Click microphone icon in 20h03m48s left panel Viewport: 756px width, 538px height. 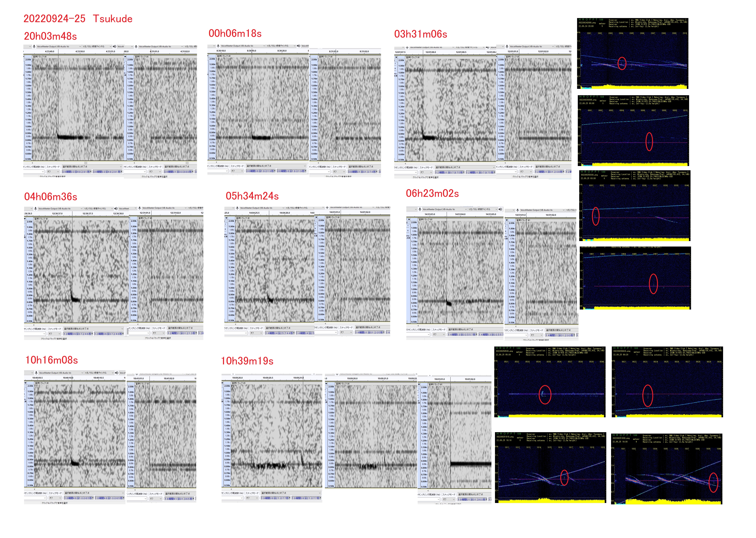(x=34, y=47)
